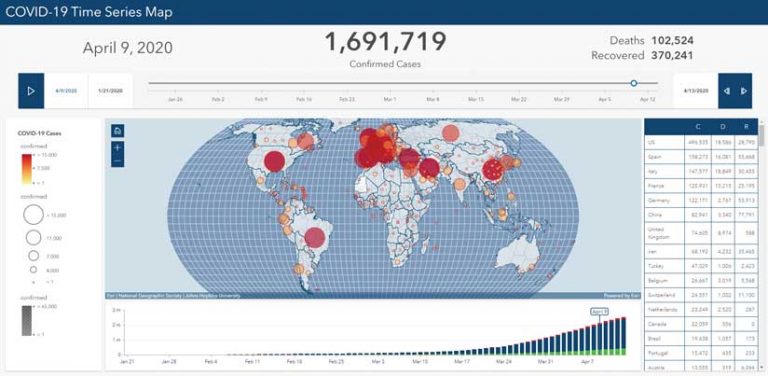Click the C column header in table
This screenshot has width=768, height=376.
[698, 127]
